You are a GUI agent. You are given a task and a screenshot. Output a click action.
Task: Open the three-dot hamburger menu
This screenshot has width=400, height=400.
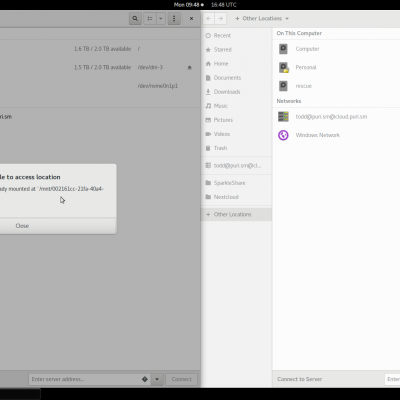point(174,19)
